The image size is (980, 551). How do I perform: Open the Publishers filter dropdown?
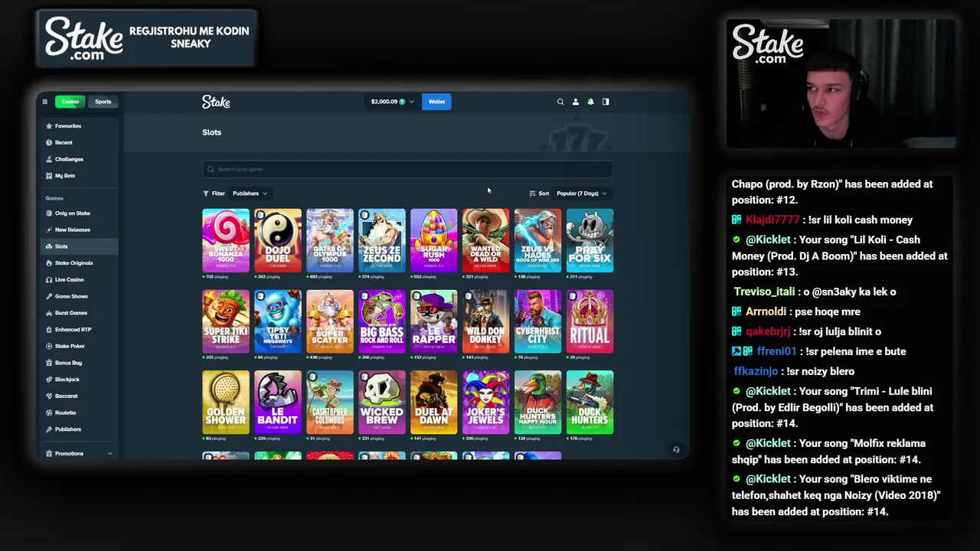[250, 194]
